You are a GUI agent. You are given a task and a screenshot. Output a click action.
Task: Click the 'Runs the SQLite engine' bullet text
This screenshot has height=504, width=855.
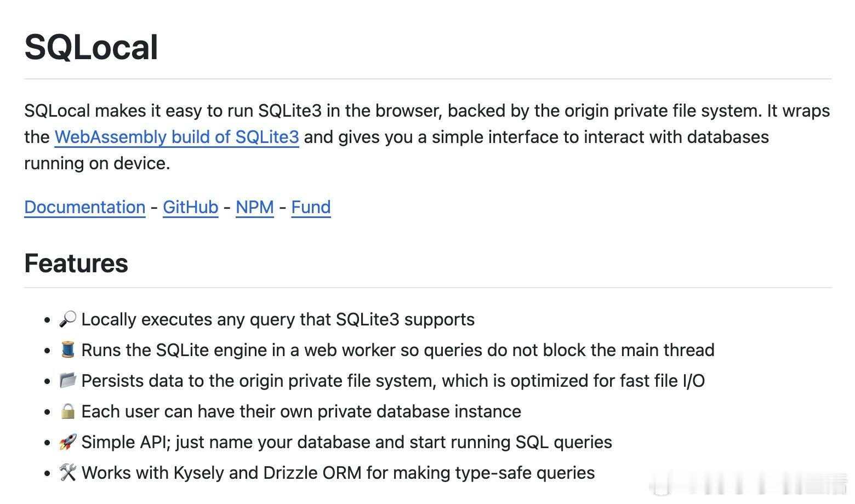(x=398, y=350)
